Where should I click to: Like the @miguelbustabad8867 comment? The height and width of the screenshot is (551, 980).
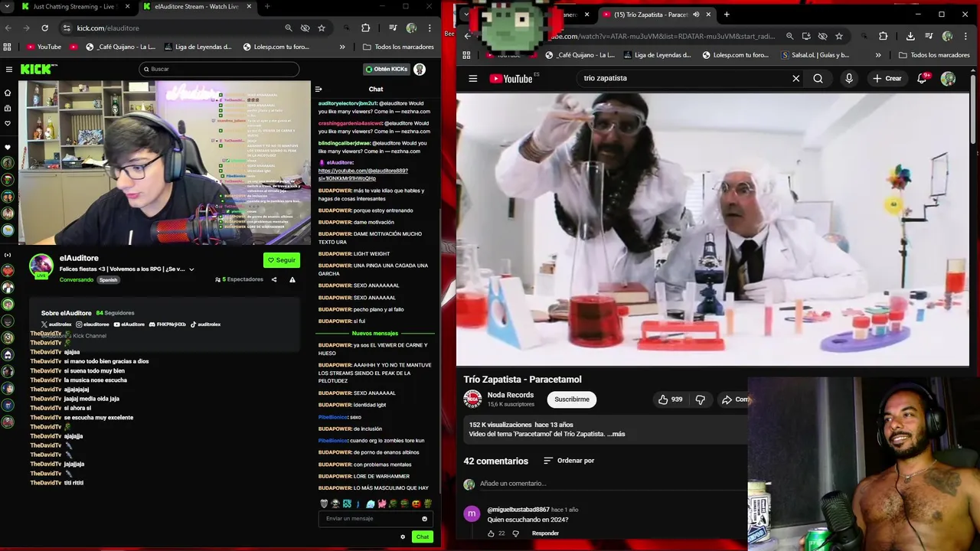click(x=491, y=533)
